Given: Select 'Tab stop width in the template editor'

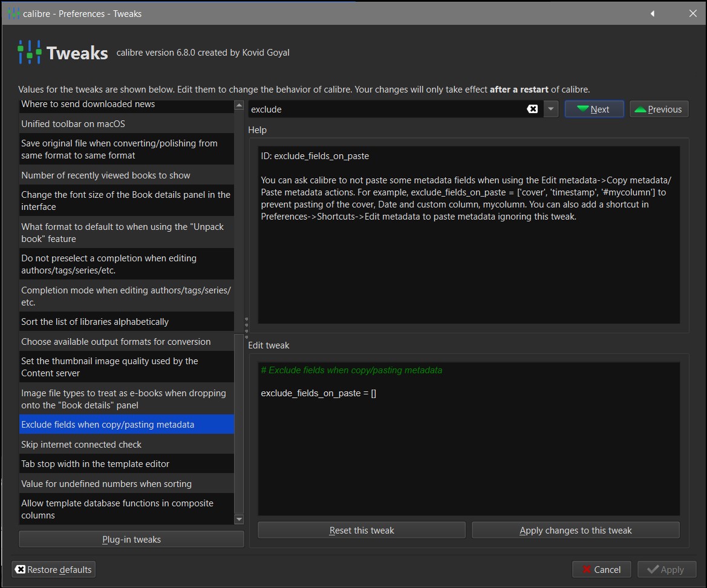Looking at the screenshot, I should tap(126, 464).
